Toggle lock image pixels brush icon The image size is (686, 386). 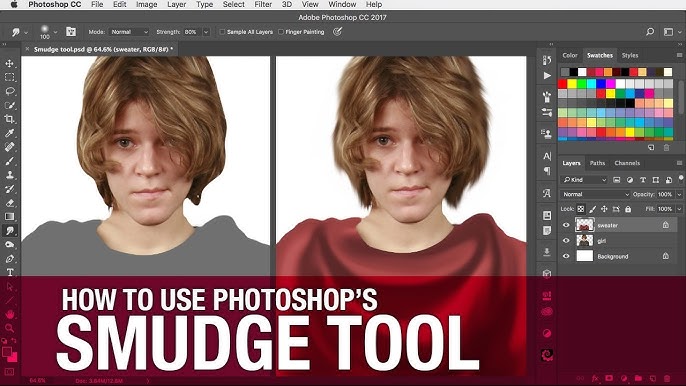click(x=592, y=209)
